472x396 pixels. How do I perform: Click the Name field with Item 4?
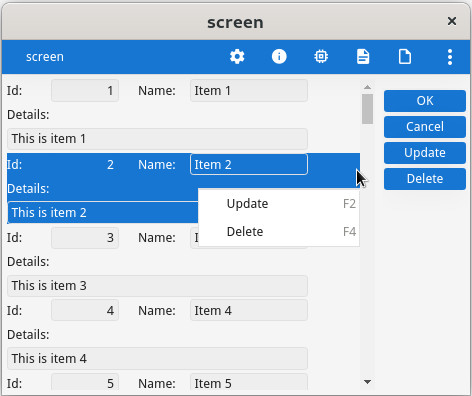pos(249,311)
